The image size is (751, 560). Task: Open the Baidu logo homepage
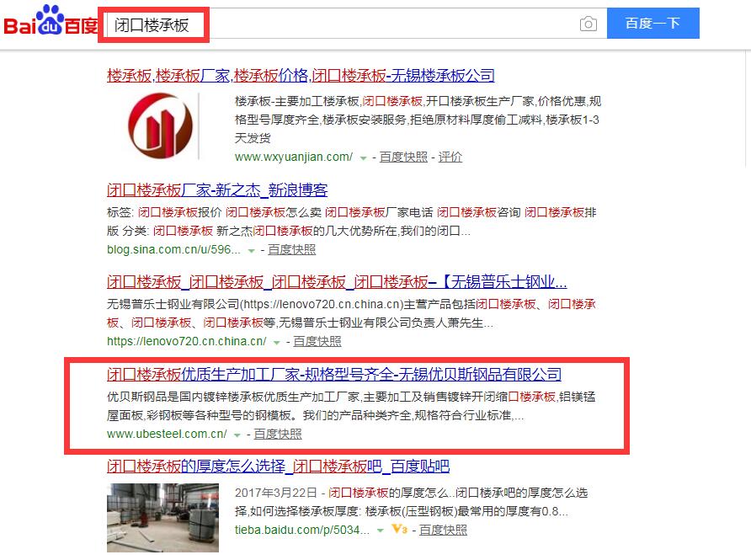pyautogui.click(x=51, y=20)
